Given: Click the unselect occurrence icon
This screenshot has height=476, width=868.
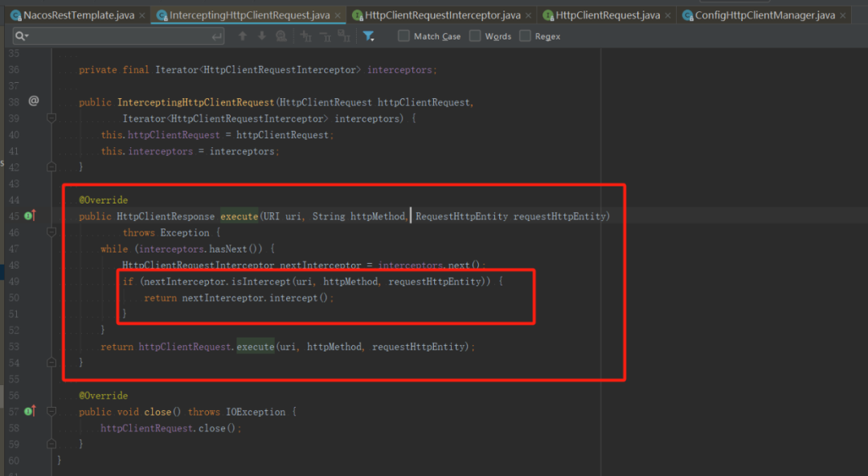Looking at the screenshot, I should [325, 36].
